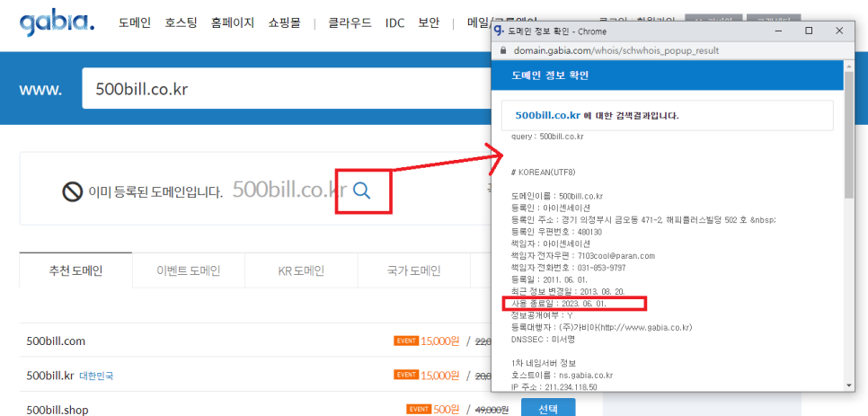The image size is (868, 416).
Task: Click the lock icon in popup address bar
Action: 503,50
